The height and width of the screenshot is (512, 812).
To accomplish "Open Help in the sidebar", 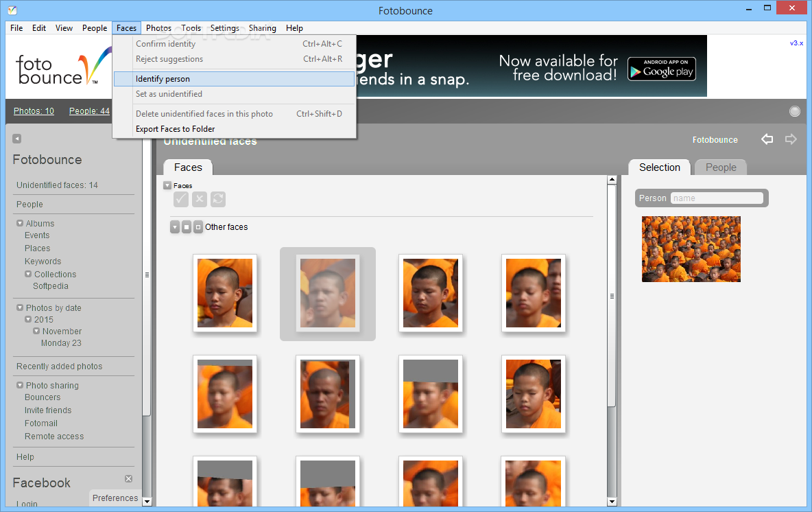I will (25, 457).
